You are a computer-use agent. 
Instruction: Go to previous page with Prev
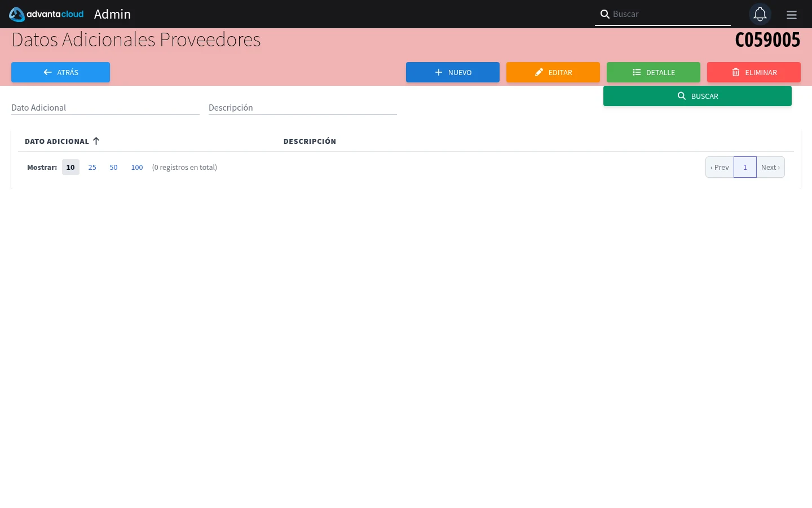720,167
